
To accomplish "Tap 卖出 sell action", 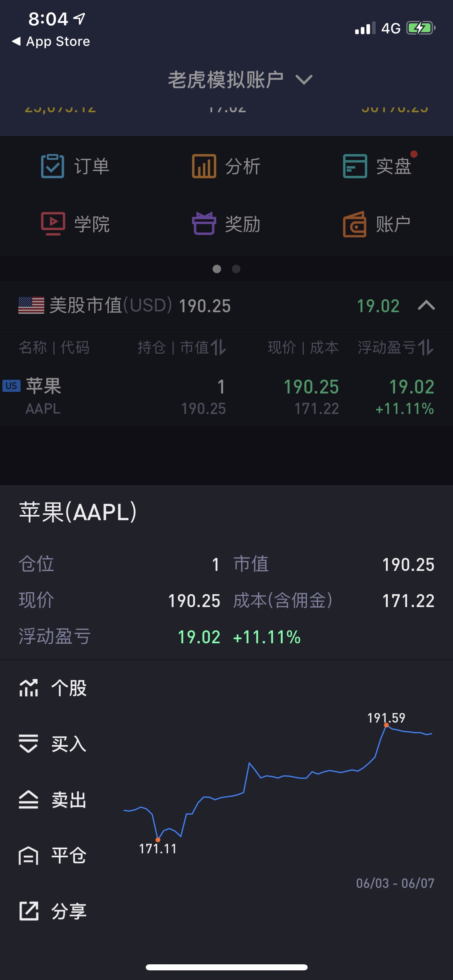I will pos(53,799).
